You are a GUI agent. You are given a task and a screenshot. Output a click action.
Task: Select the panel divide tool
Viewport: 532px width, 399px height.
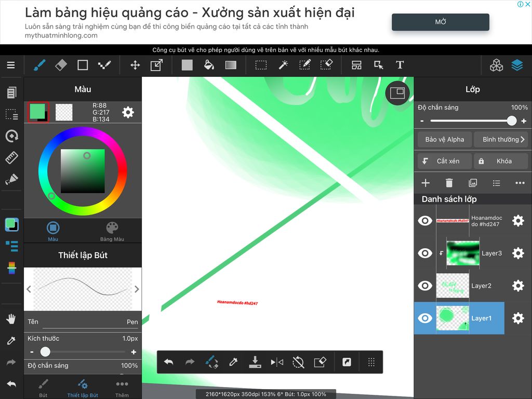[x=356, y=65]
